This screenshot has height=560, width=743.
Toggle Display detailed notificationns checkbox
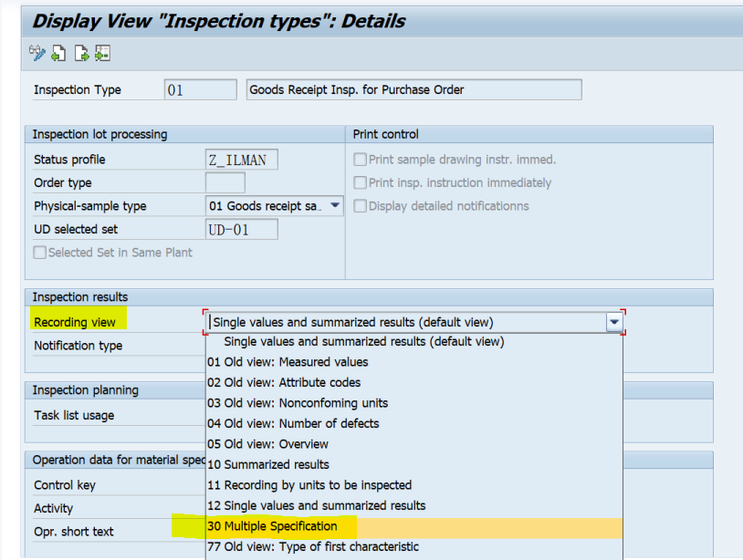click(x=359, y=206)
